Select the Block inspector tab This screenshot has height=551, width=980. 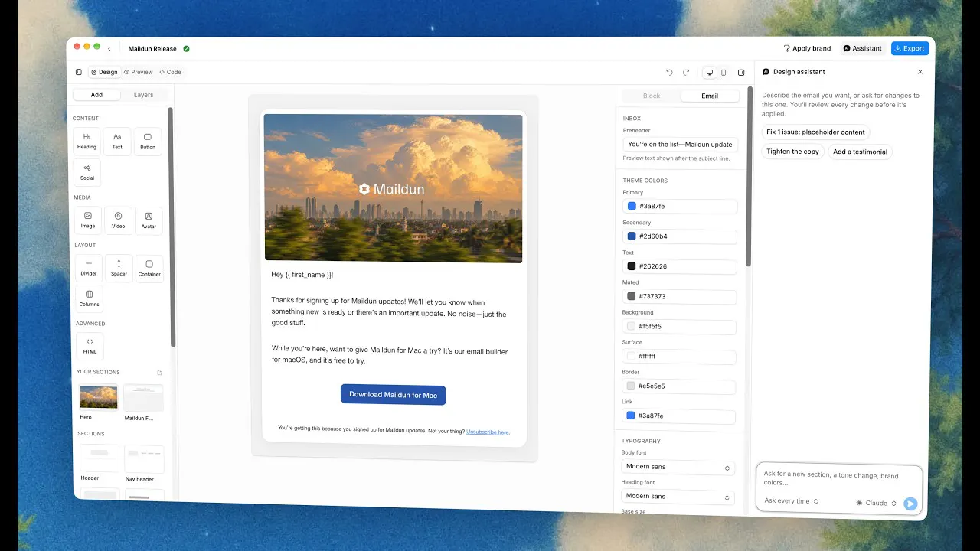(652, 96)
